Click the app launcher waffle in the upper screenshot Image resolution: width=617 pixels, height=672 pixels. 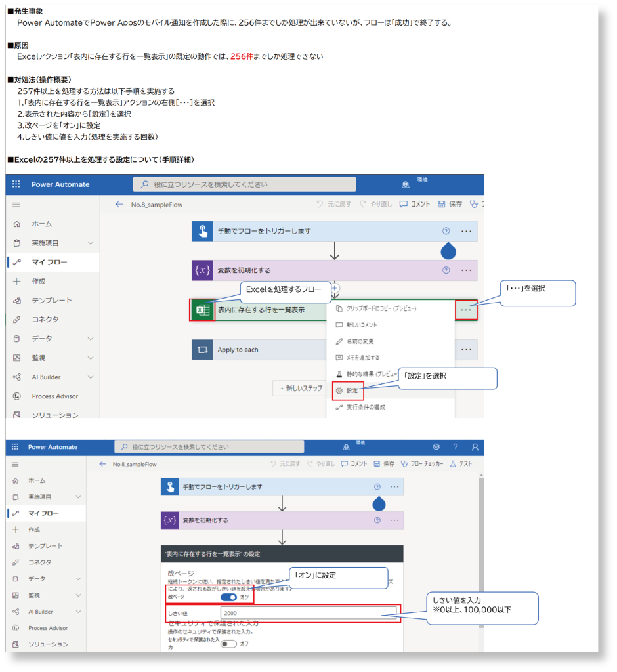click(16, 184)
